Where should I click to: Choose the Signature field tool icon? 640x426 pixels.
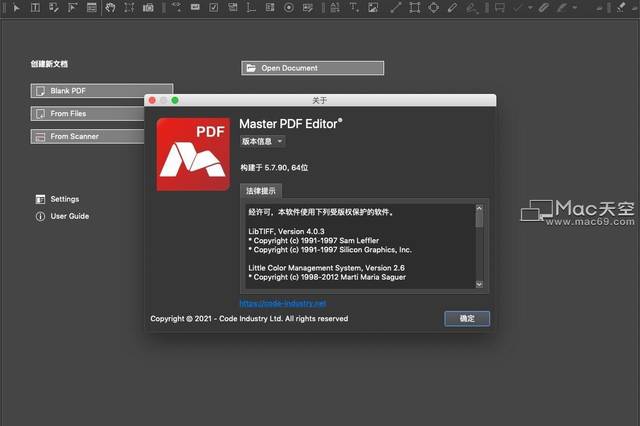(x=308, y=8)
